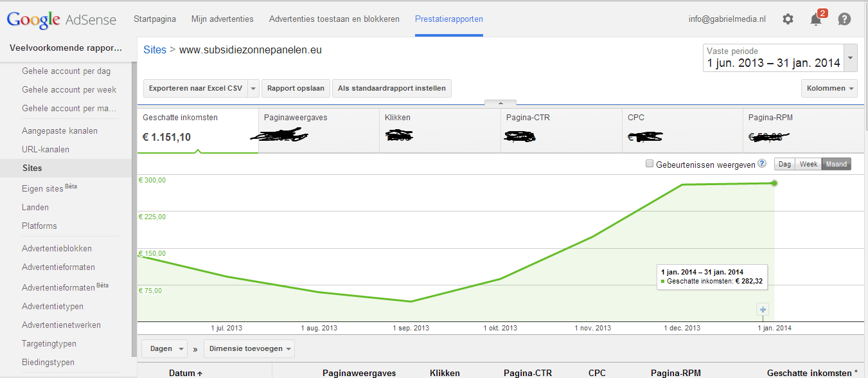Open the help question mark icon

(844, 19)
